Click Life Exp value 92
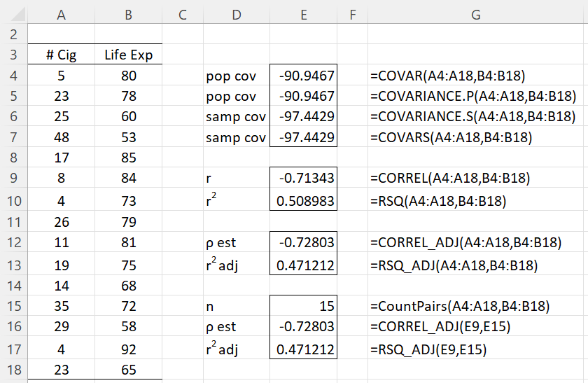Screen dimensions: 588x383 pos(129,349)
